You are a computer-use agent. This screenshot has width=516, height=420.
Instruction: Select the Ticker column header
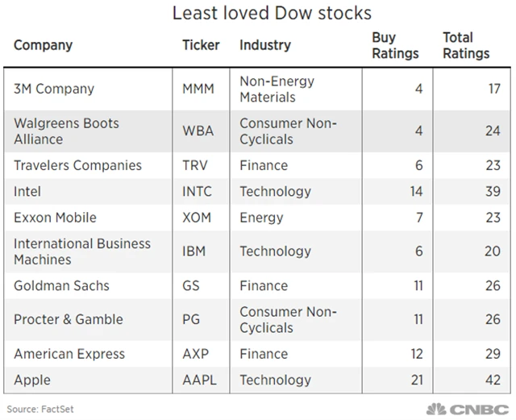click(201, 44)
